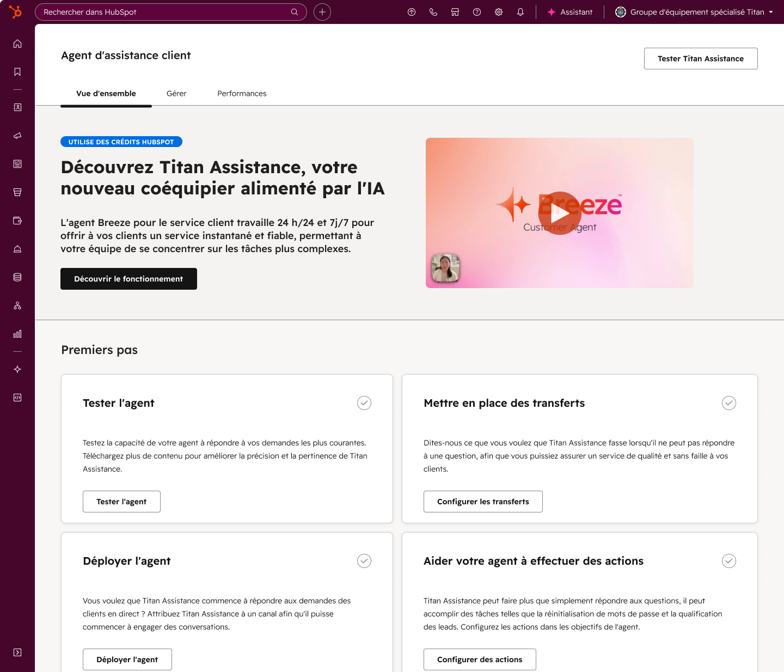The height and width of the screenshot is (672, 784).
Task: Open the Home icon in sidebar
Action: [17, 44]
